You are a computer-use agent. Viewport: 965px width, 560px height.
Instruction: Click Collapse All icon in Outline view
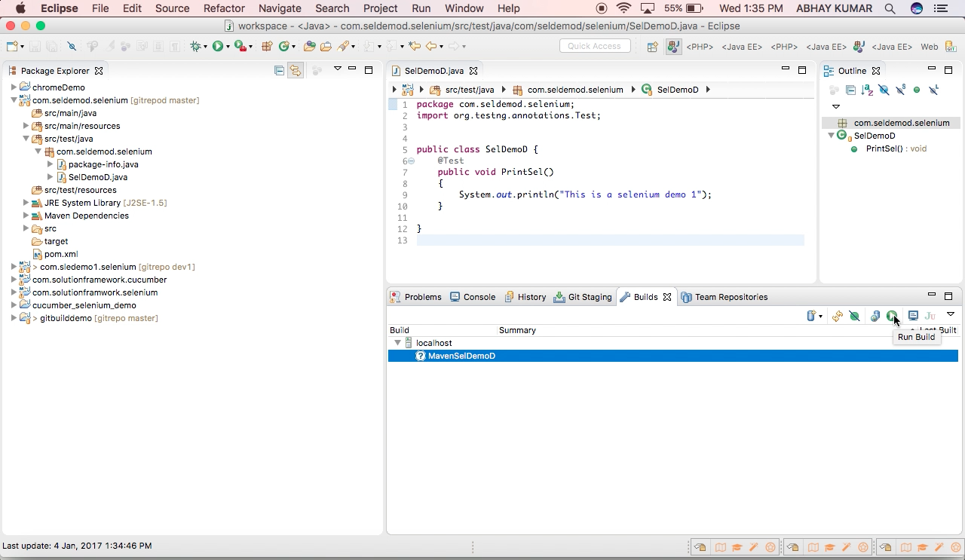point(850,90)
